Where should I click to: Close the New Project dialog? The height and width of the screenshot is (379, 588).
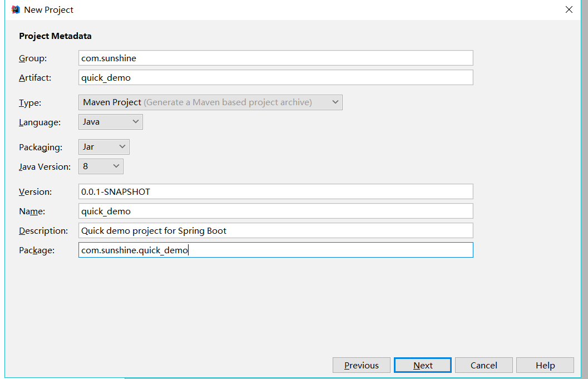click(569, 9)
